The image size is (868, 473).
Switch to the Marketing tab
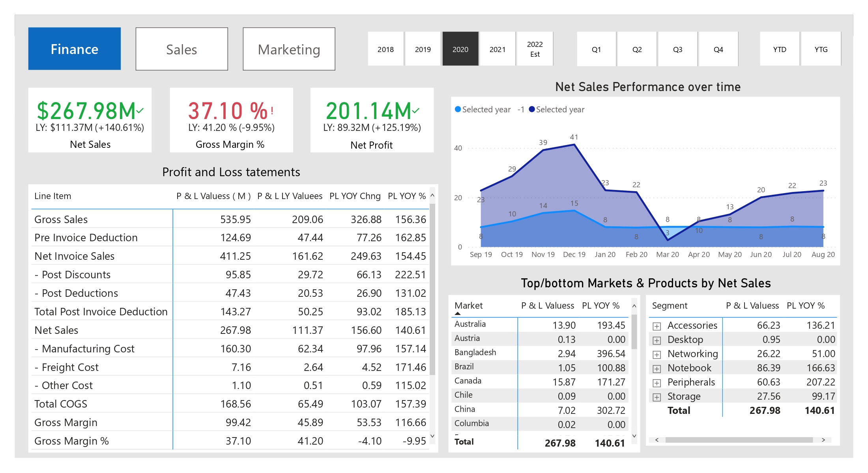(289, 48)
